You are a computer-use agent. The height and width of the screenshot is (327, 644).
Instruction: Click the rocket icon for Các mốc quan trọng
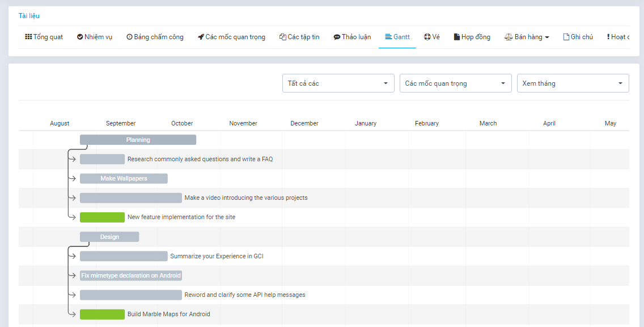[201, 37]
